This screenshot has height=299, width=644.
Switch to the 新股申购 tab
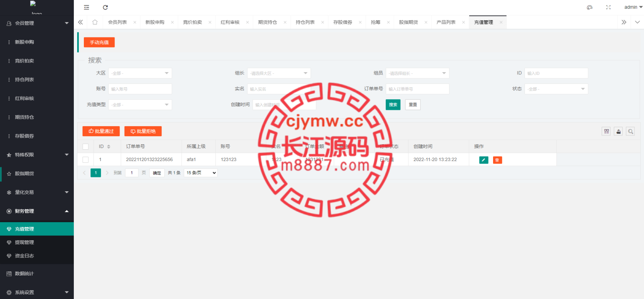coord(155,22)
